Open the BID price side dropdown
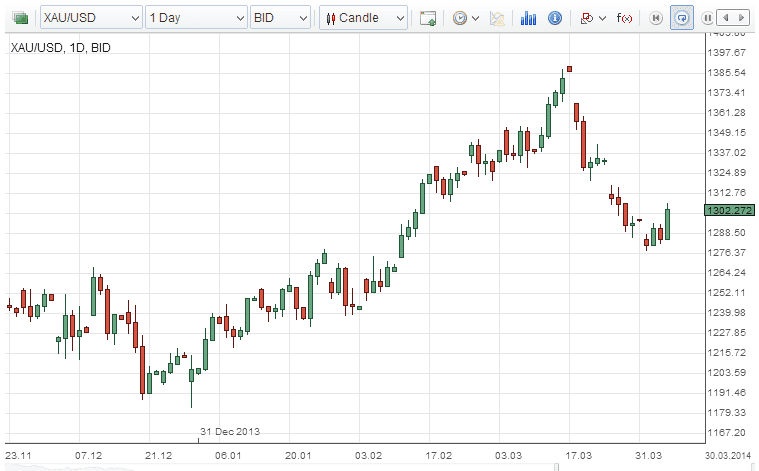 (280, 18)
